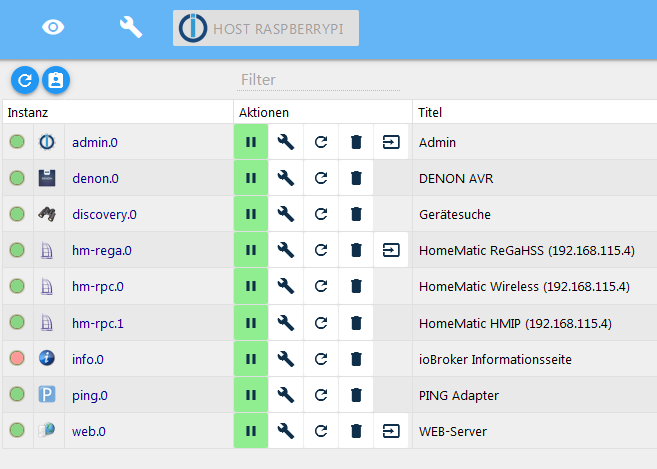
Task: Configure hm-rpc.1 with its wrench icon
Action: pyautogui.click(x=286, y=323)
